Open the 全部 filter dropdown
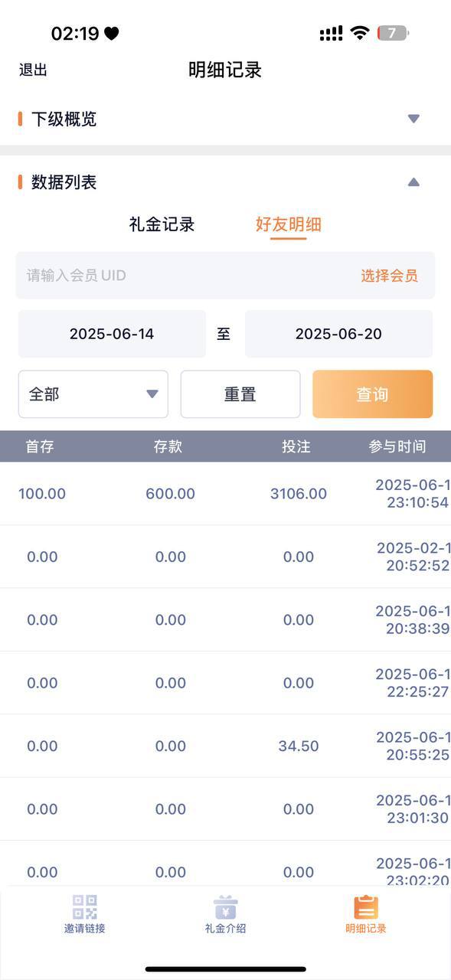The width and height of the screenshot is (451, 980). pyautogui.click(x=93, y=394)
